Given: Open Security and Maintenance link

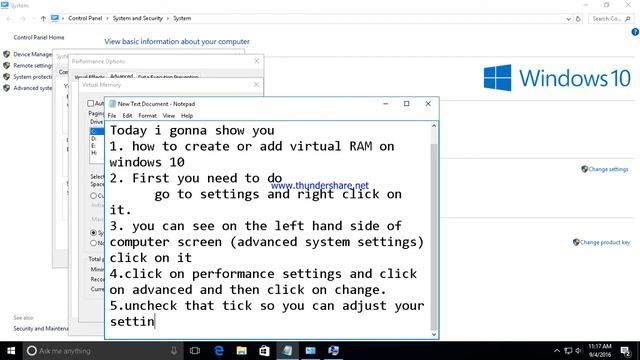Looking at the screenshot, I should point(41,329).
